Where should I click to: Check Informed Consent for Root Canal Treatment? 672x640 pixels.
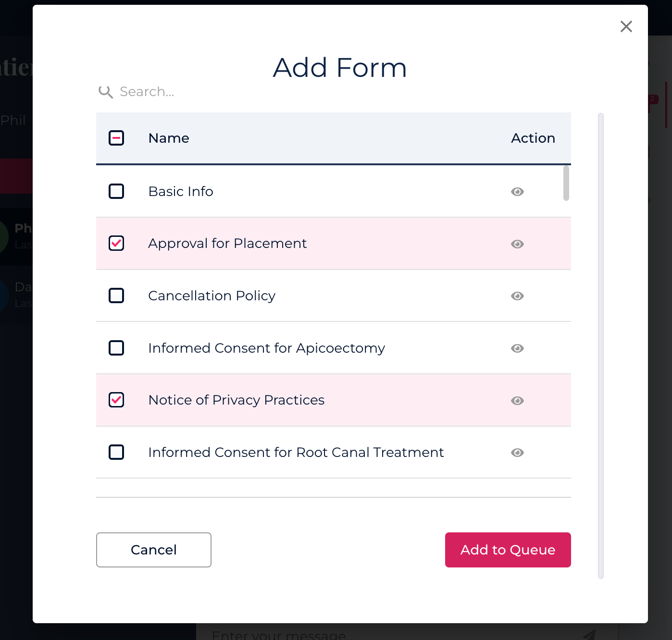coord(116,452)
